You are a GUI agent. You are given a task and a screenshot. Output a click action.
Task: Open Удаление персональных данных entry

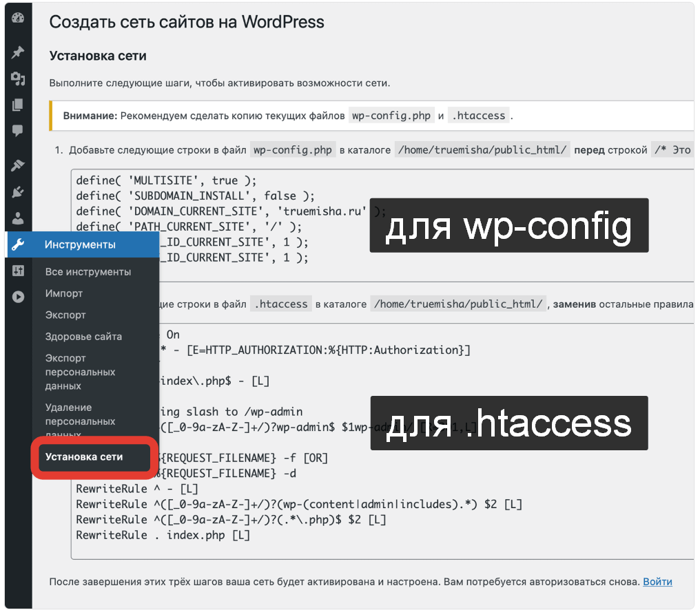[80, 421]
